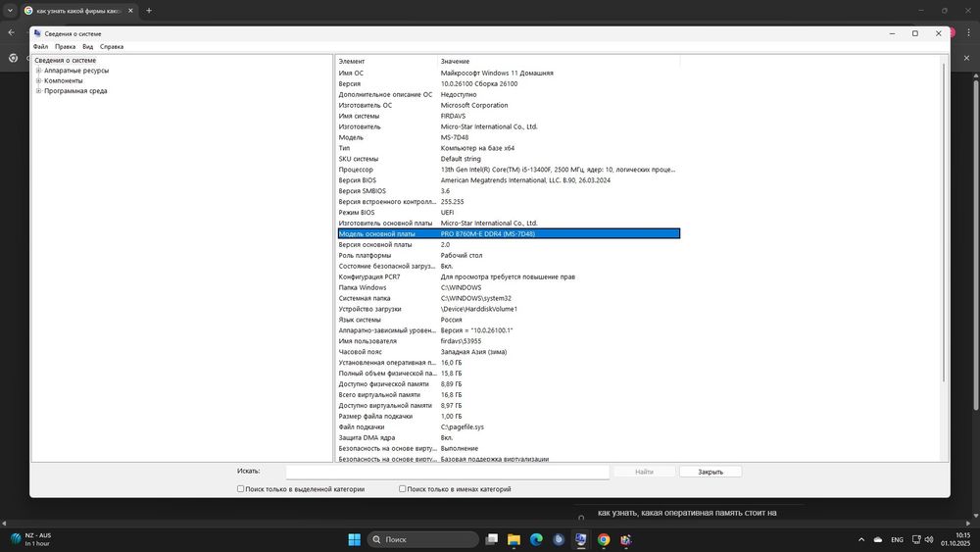The height and width of the screenshot is (552, 980).
Task: Select the Роль платформы row
Action: 508,255
